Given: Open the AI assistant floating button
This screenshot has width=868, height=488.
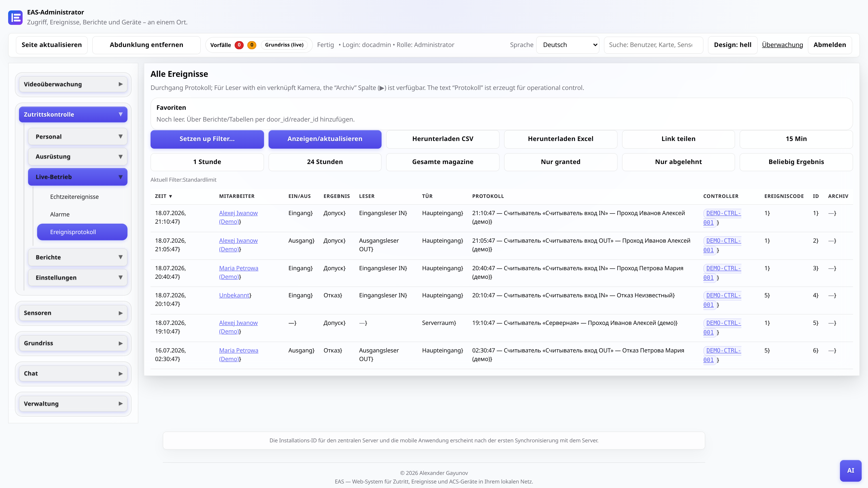Looking at the screenshot, I should pyautogui.click(x=850, y=470).
